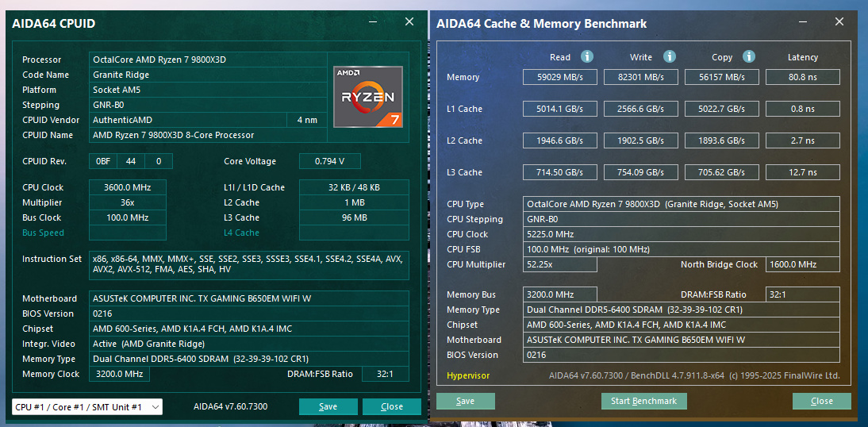868x427 pixels.
Task: Save the CPUID report
Action: coord(328,407)
